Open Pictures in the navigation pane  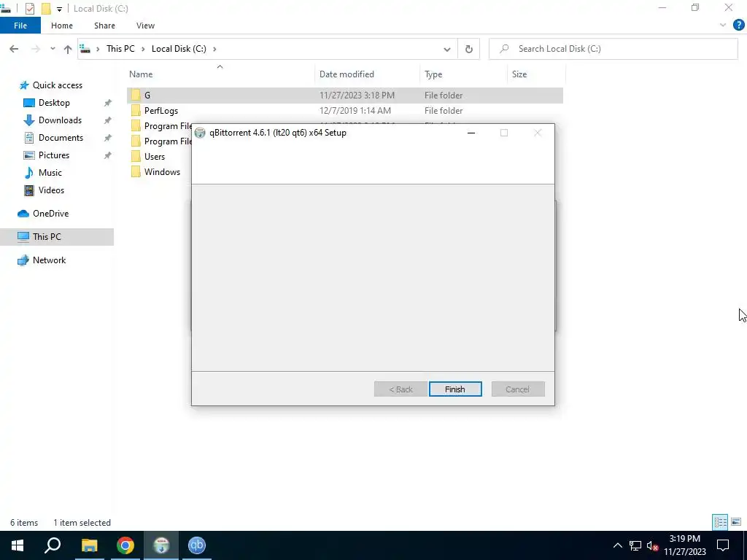[54, 155]
